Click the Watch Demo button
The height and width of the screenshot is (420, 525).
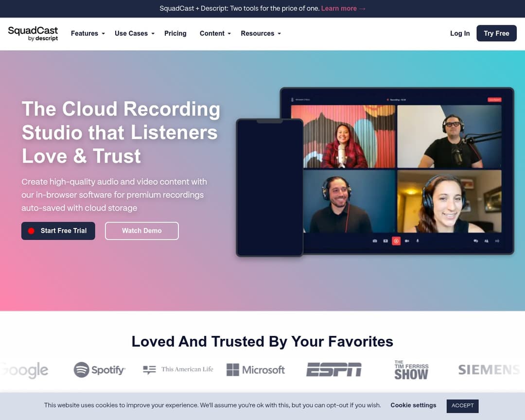coord(142,231)
